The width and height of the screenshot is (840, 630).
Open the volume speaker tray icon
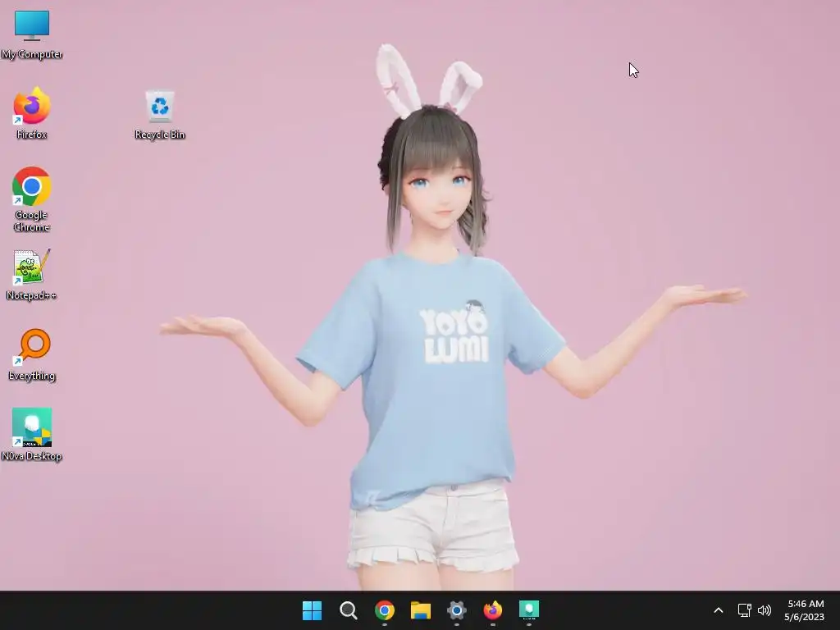point(765,610)
